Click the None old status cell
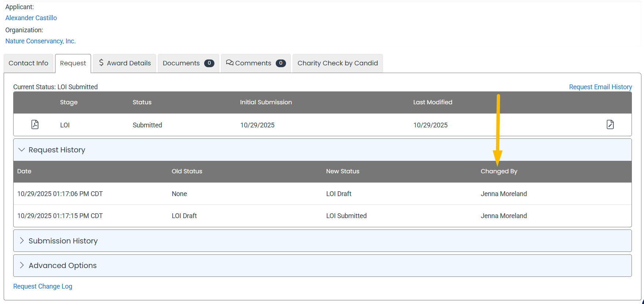This screenshot has height=304, width=644. coord(179,193)
